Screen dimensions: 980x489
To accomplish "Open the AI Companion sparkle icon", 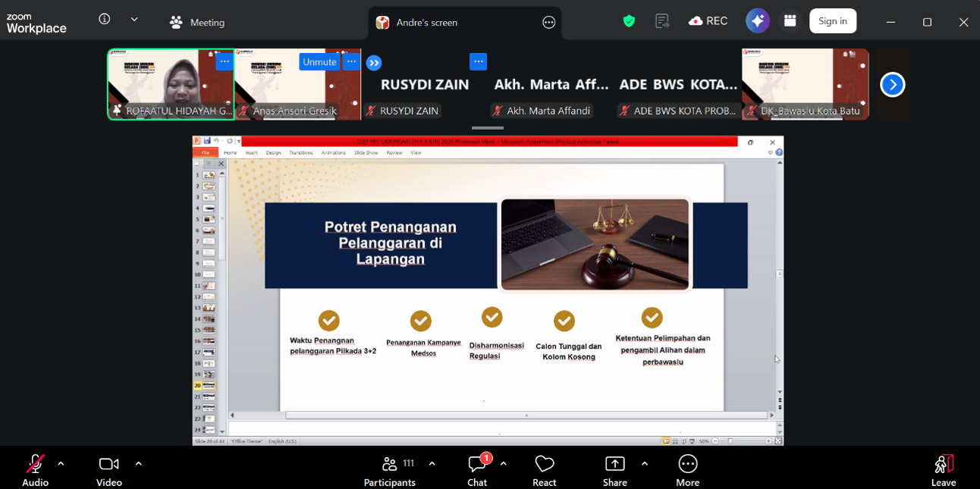I will click(x=757, y=21).
